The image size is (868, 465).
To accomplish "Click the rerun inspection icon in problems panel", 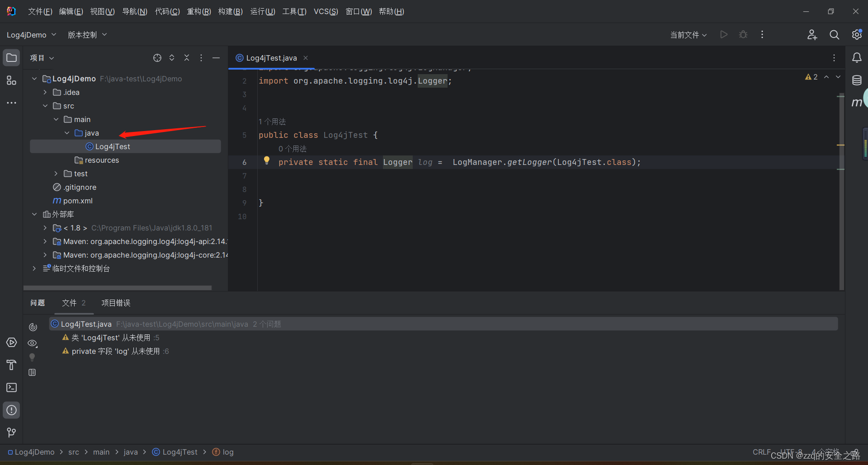I will 33,327.
